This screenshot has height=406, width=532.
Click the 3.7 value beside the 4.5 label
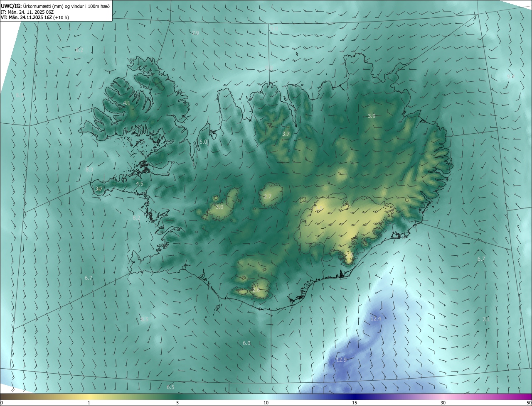(x=99, y=189)
